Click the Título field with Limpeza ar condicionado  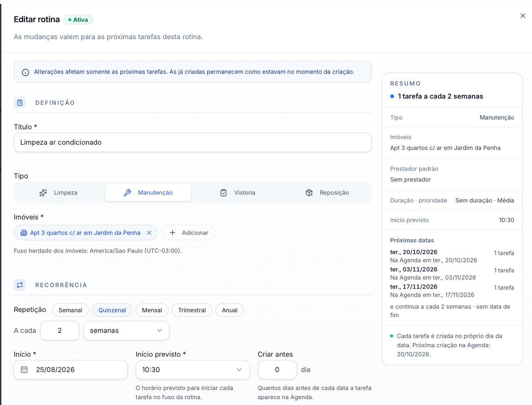193,142
